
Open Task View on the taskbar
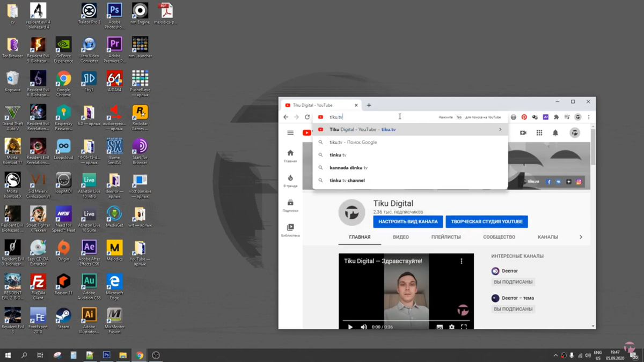[x=40, y=355]
